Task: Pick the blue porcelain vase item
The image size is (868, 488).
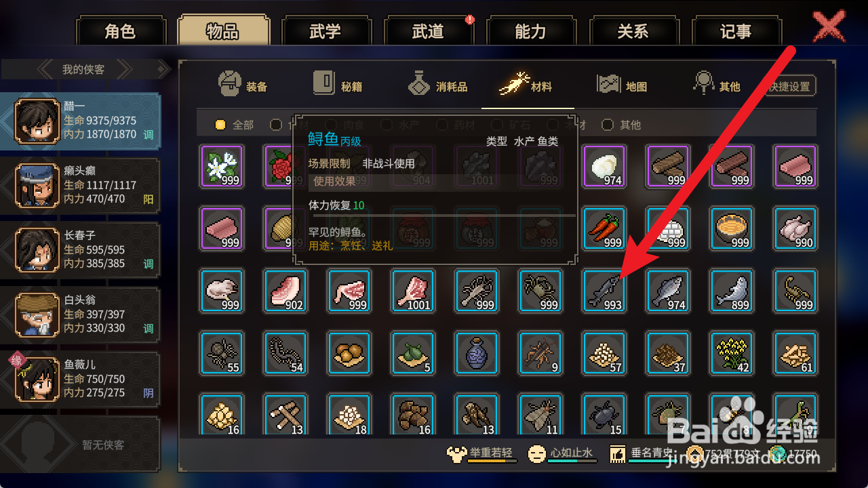Action: 476,353
